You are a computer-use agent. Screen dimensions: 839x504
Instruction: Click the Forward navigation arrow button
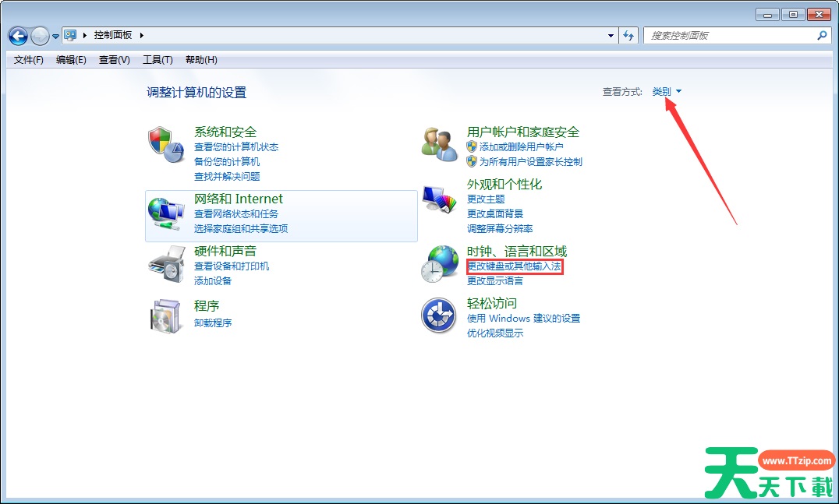(40, 37)
